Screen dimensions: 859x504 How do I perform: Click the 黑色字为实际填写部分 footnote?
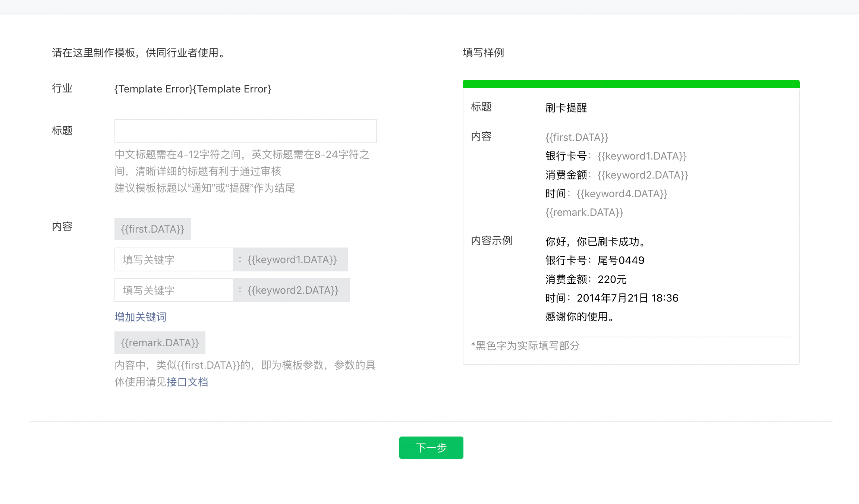(x=525, y=346)
